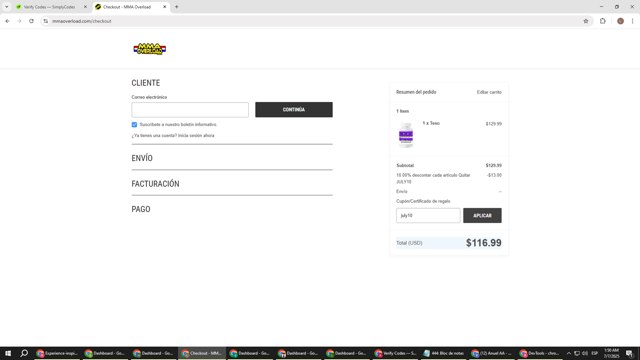Click the ENVÍO section heading
Image resolution: width=640 pixels, height=360 pixels.
pos(142,158)
